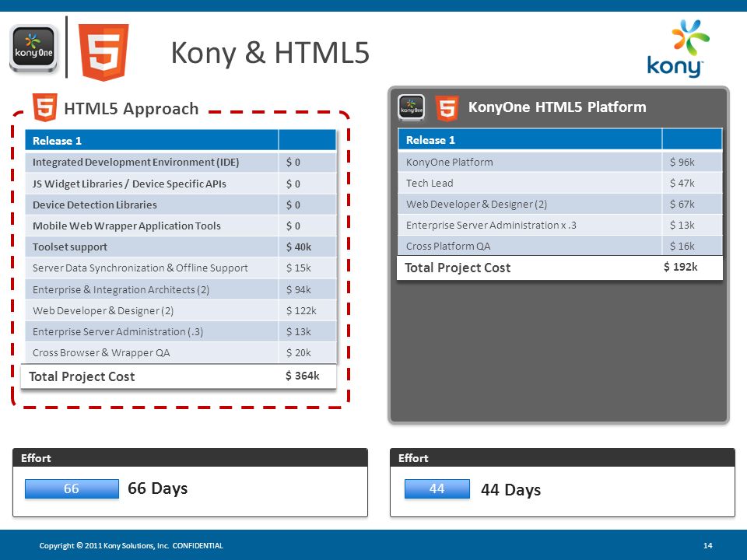
Task: Click the HTML5 icon beside 'HTML5 Approach'
Action: coord(45,107)
